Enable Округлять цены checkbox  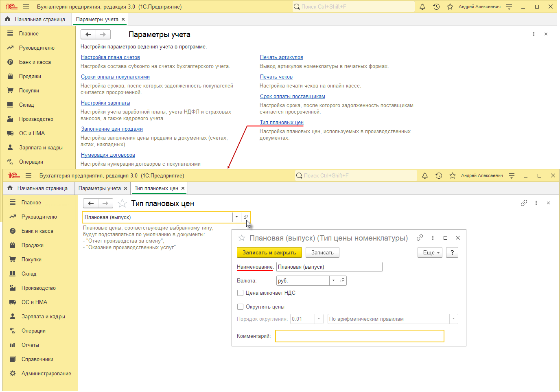pyautogui.click(x=241, y=307)
